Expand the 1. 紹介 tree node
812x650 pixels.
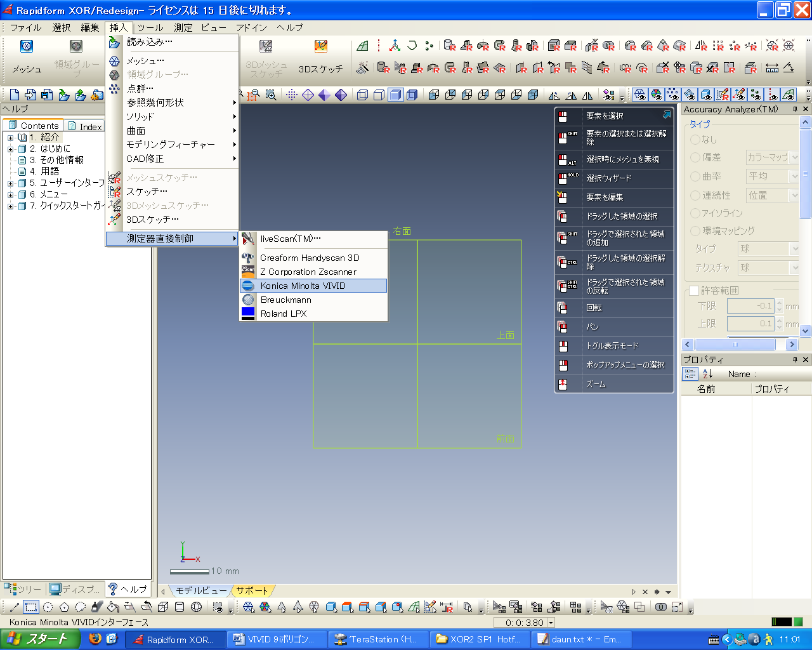10,137
